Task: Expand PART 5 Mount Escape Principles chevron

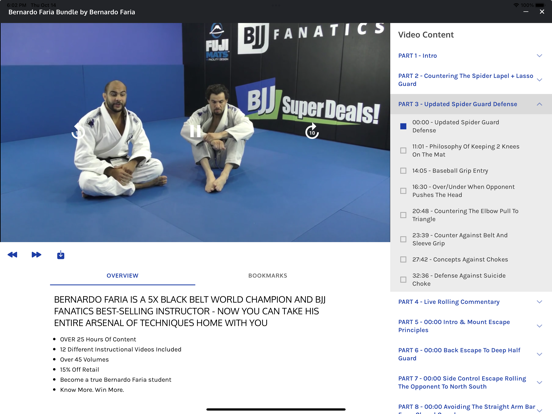Action: tap(539, 326)
